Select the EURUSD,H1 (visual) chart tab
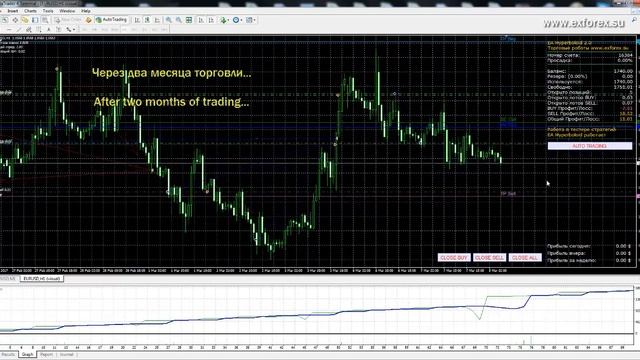 coord(42,279)
